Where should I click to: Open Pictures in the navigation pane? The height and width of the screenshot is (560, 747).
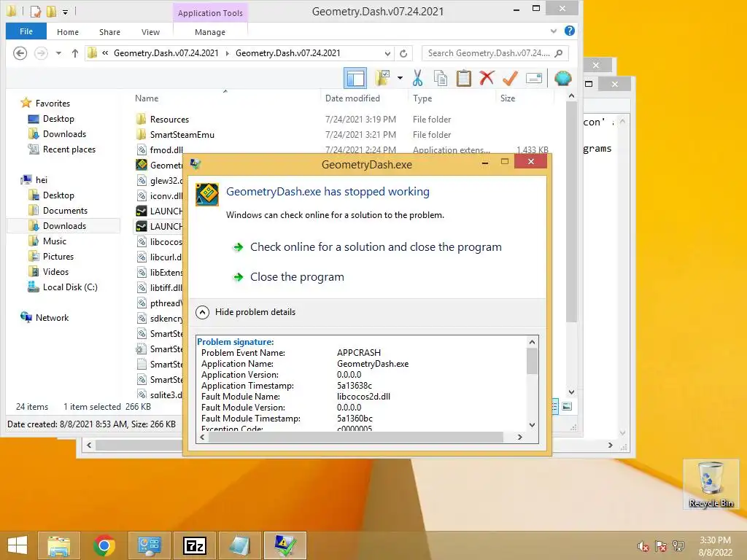[x=58, y=256]
